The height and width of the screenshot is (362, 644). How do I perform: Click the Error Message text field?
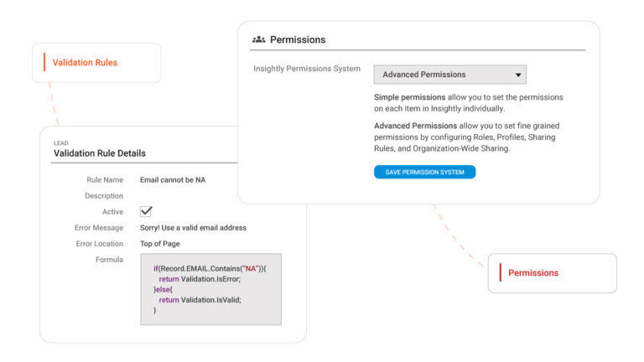point(193,228)
